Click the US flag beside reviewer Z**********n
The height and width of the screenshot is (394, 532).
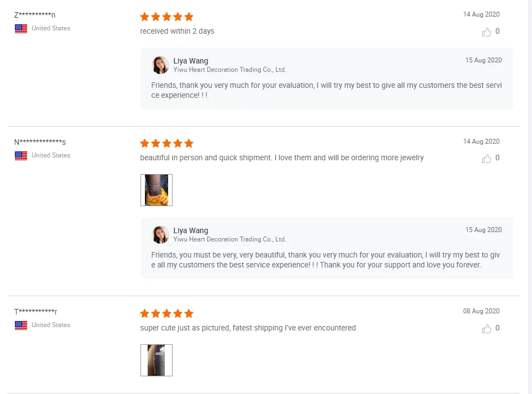click(x=21, y=29)
